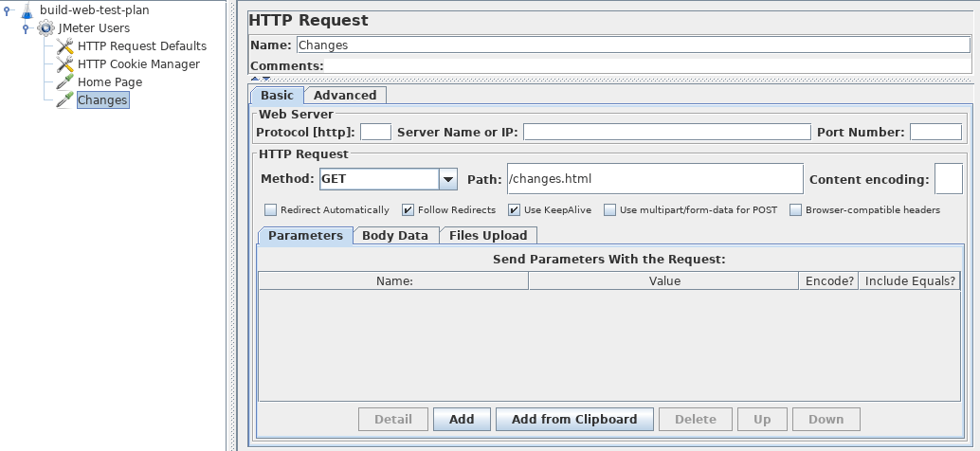980x451 pixels.
Task: Click the Changes sampler pipette icon
Action: 64,100
